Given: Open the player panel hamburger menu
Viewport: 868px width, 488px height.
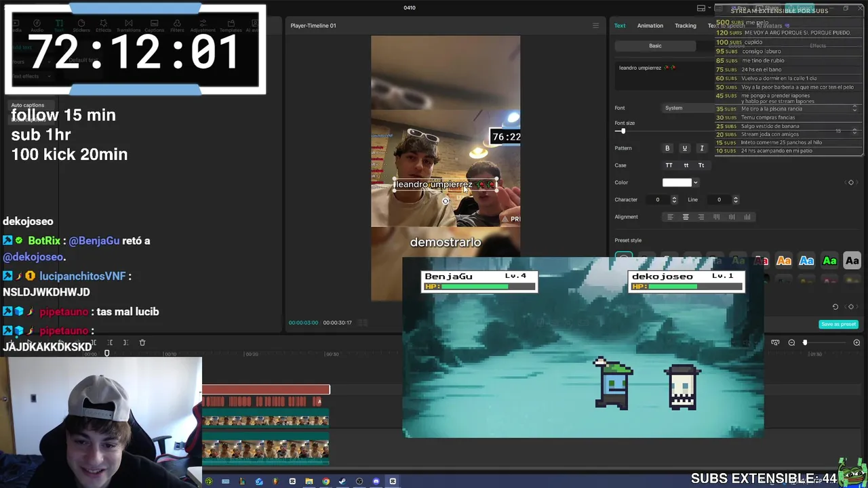Looking at the screenshot, I should [596, 26].
